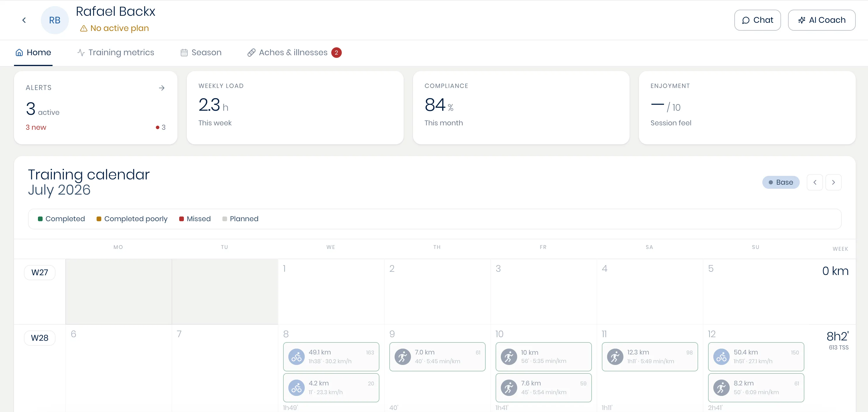Switch to Training metrics tab
The image size is (868, 412).
(x=116, y=53)
